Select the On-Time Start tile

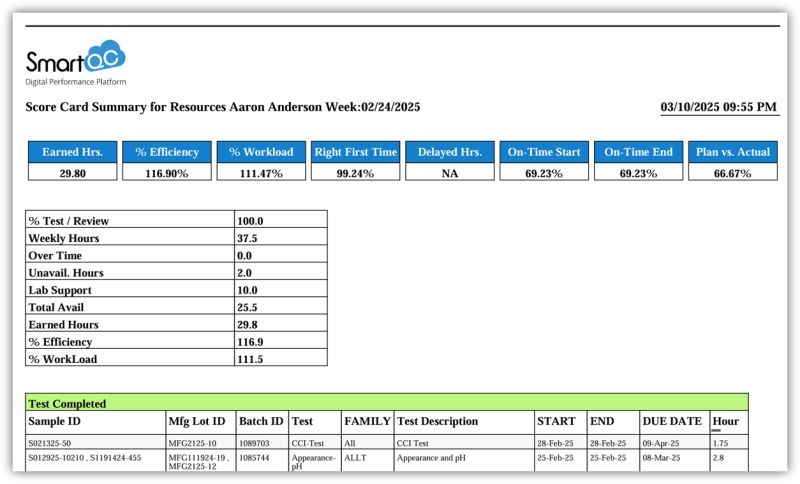[x=543, y=152]
